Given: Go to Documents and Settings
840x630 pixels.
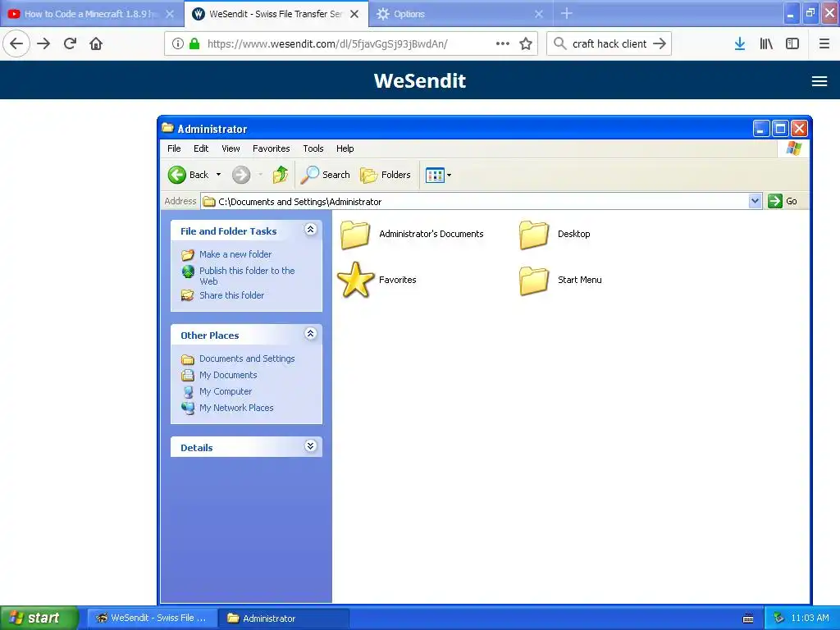Looking at the screenshot, I should tap(247, 358).
